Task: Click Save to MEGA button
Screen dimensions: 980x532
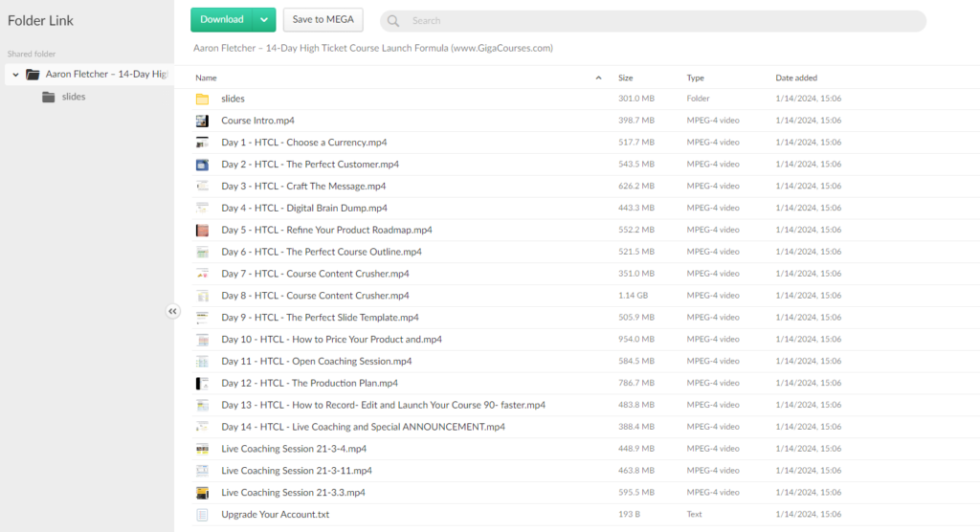Action: [323, 20]
